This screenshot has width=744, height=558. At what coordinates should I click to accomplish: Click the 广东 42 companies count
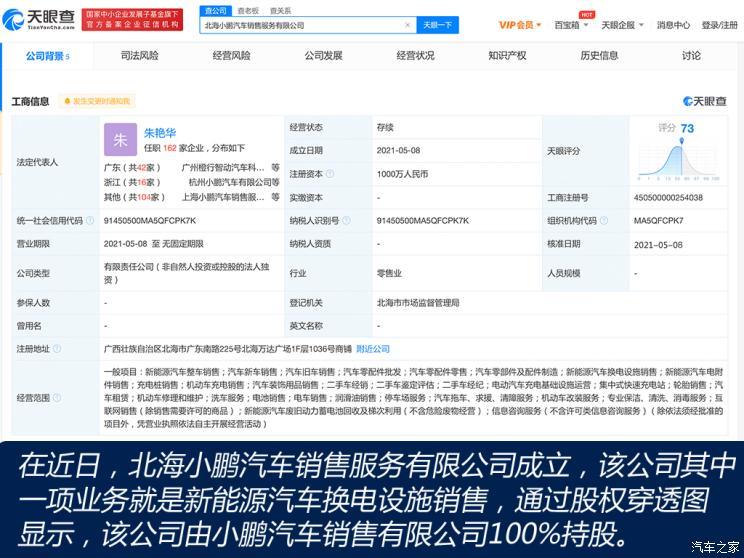(x=142, y=167)
